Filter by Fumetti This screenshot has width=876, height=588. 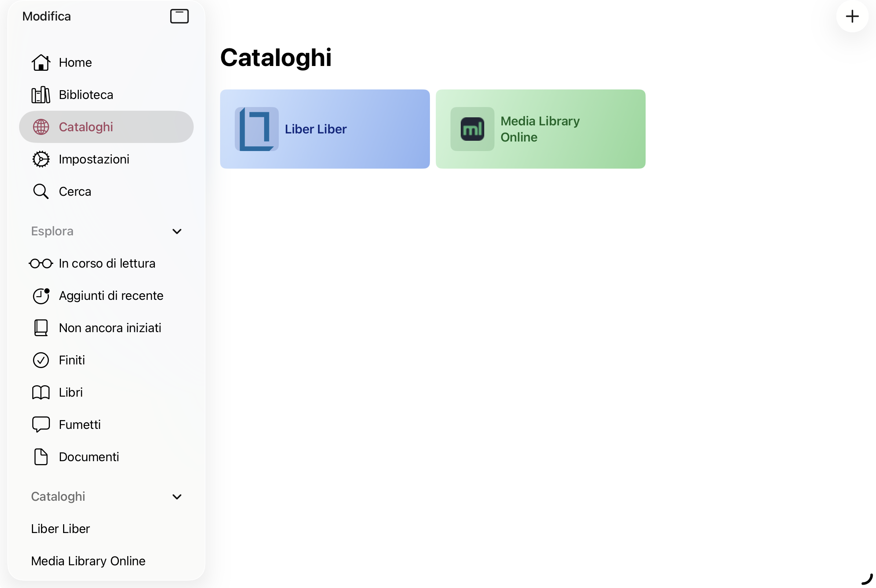(106, 425)
